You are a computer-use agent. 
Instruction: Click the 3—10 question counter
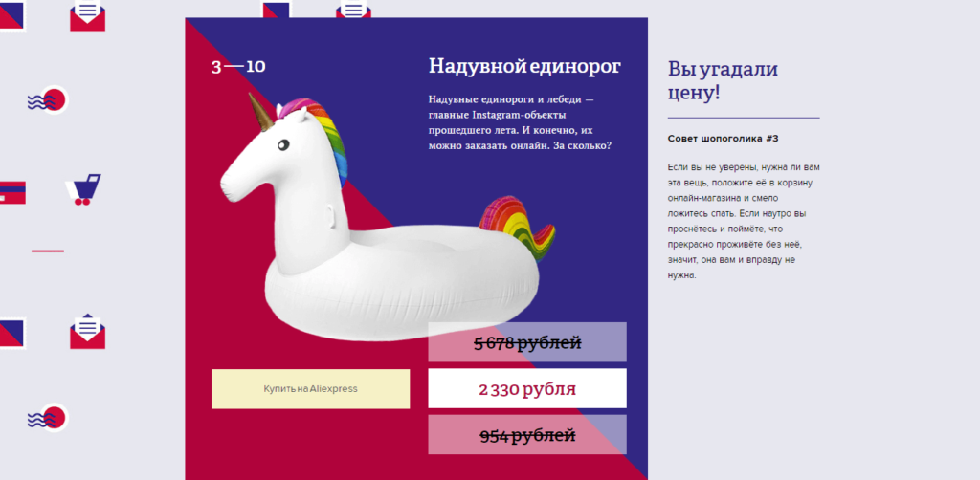coord(238,67)
